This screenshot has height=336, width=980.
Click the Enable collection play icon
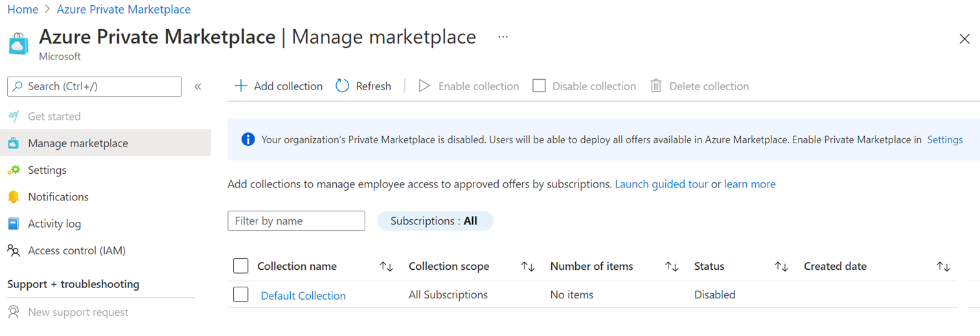(424, 86)
